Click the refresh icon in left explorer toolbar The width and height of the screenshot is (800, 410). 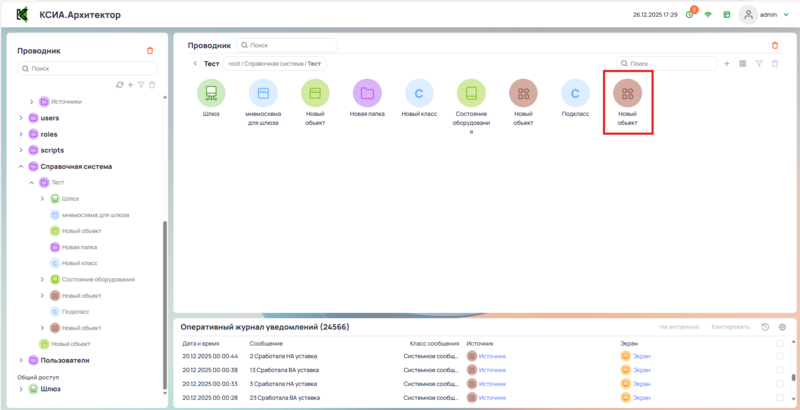point(120,85)
